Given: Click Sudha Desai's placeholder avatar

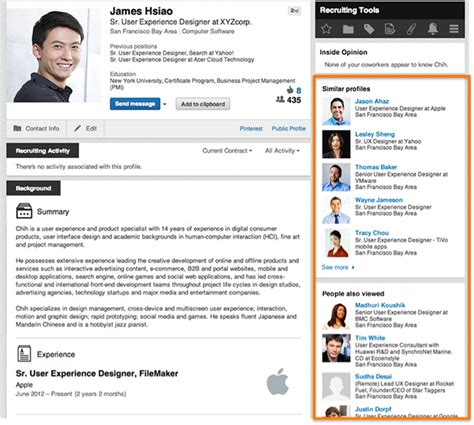Looking at the screenshot, I should [336, 386].
